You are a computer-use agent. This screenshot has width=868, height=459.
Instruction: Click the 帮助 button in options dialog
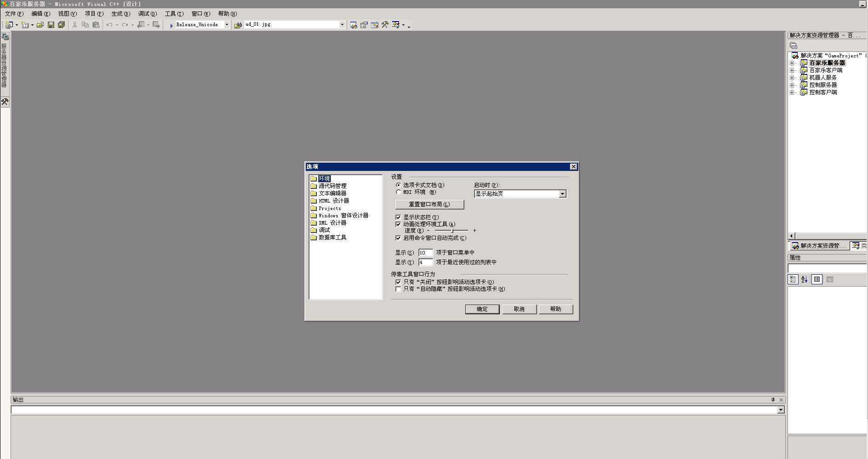point(555,309)
